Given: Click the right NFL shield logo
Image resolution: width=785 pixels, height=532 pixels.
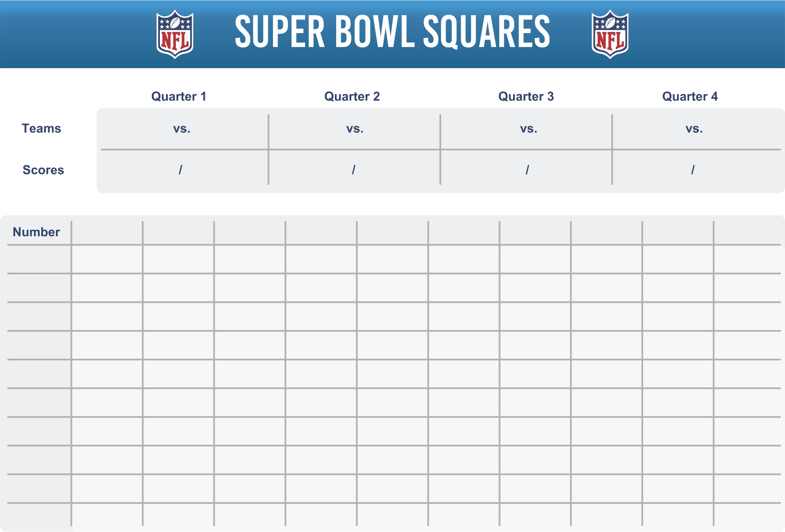Looking at the screenshot, I should (610, 34).
